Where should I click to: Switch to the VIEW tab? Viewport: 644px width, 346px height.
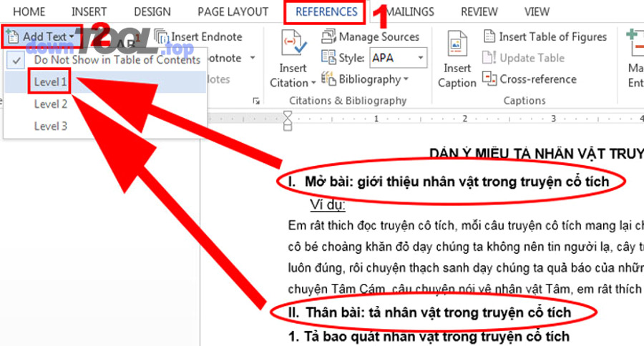tap(537, 12)
